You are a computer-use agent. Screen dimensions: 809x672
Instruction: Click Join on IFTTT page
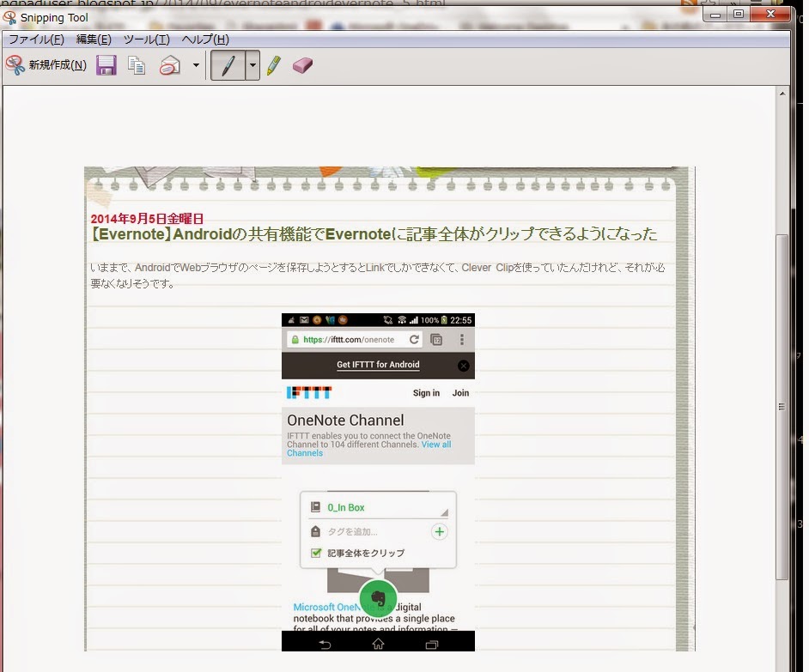pyautogui.click(x=460, y=393)
